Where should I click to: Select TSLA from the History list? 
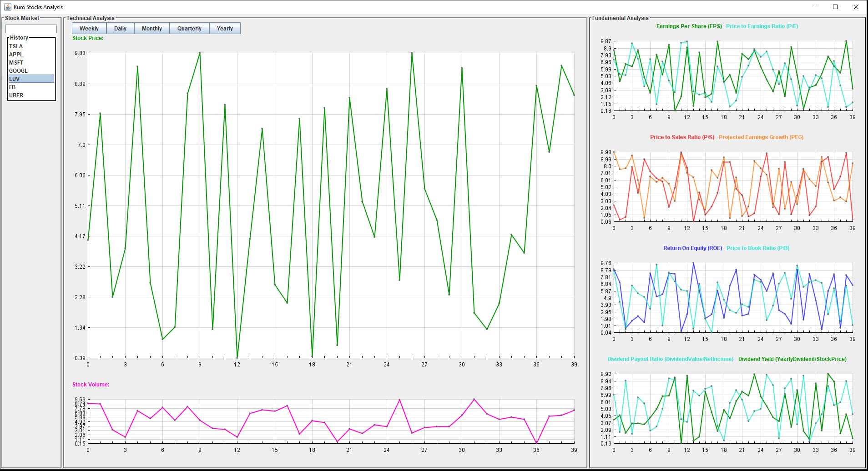click(x=16, y=46)
